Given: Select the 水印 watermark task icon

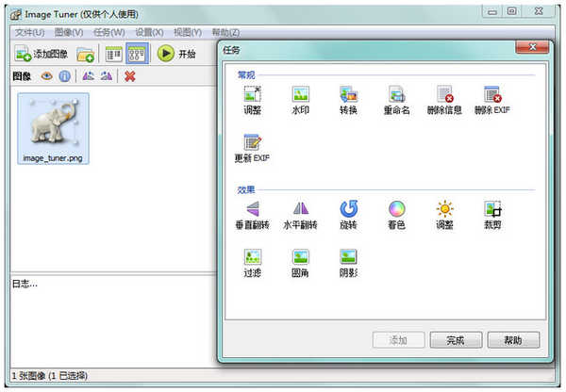Looking at the screenshot, I should (x=300, y=100).
